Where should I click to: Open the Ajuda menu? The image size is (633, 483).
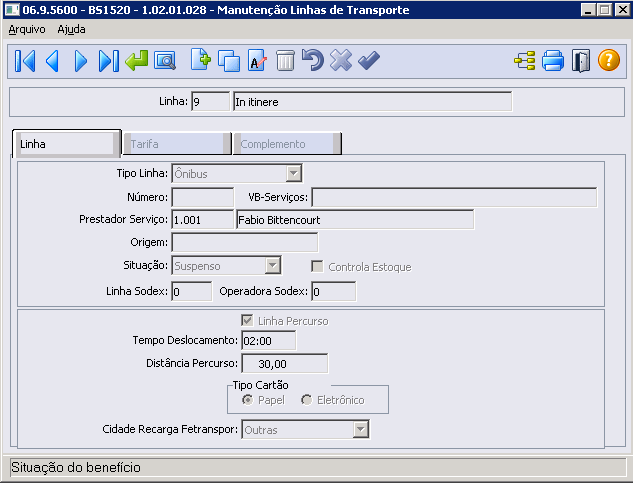(71, 29)
